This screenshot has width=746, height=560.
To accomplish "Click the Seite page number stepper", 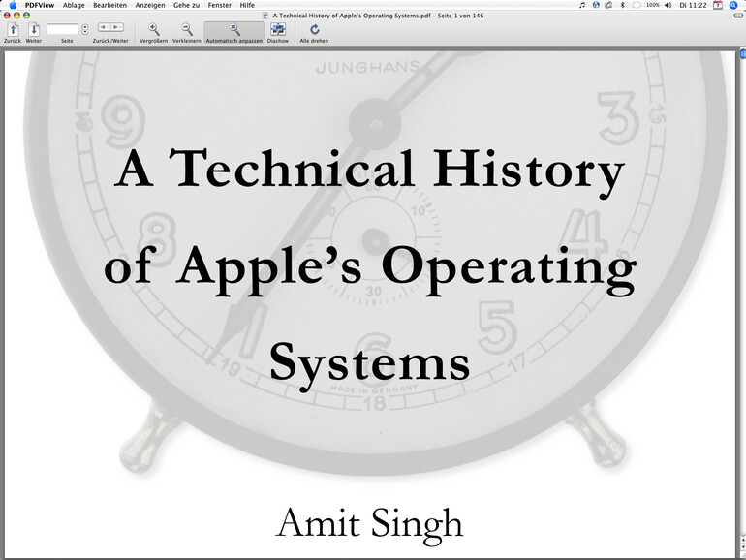I will click(x=84, y=29).
